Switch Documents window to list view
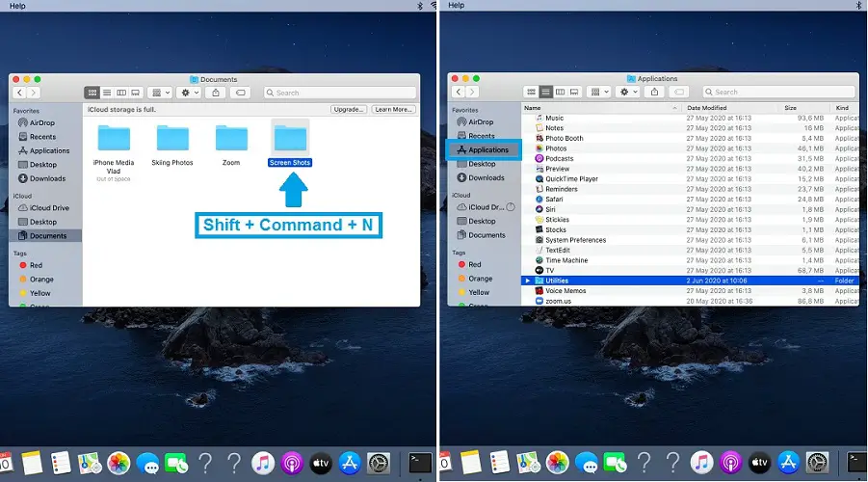 [107, 93]
